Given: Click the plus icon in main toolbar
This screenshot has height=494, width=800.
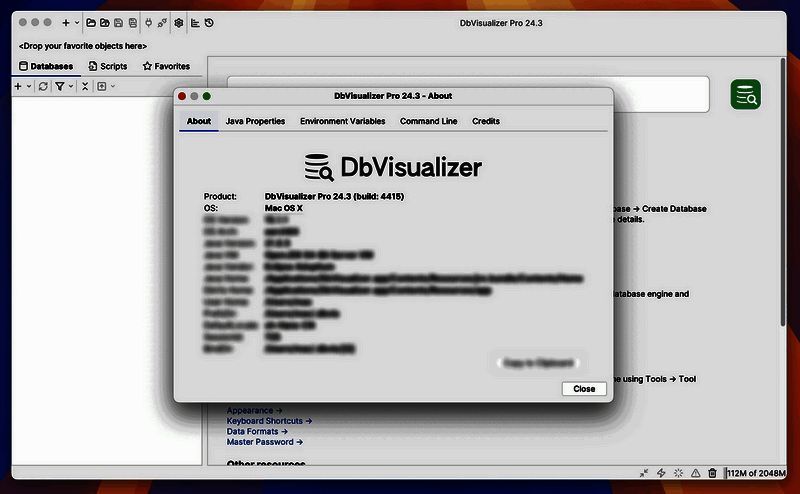Looking at the screenshot, I should point(66,22).
